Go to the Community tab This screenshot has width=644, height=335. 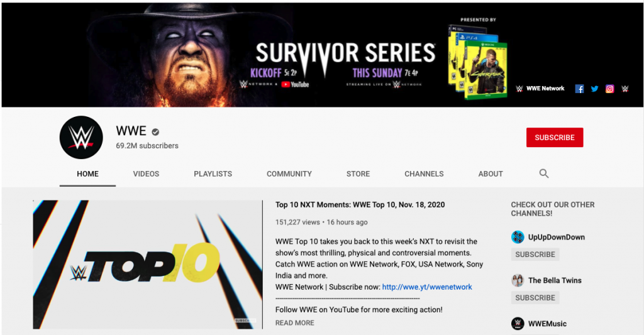point(289,173)
